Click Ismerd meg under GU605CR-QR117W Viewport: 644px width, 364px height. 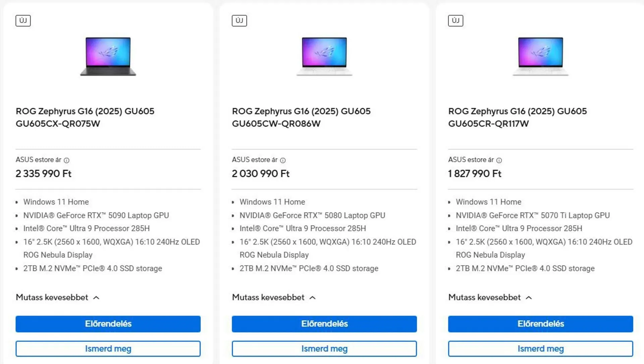[541, 349]
